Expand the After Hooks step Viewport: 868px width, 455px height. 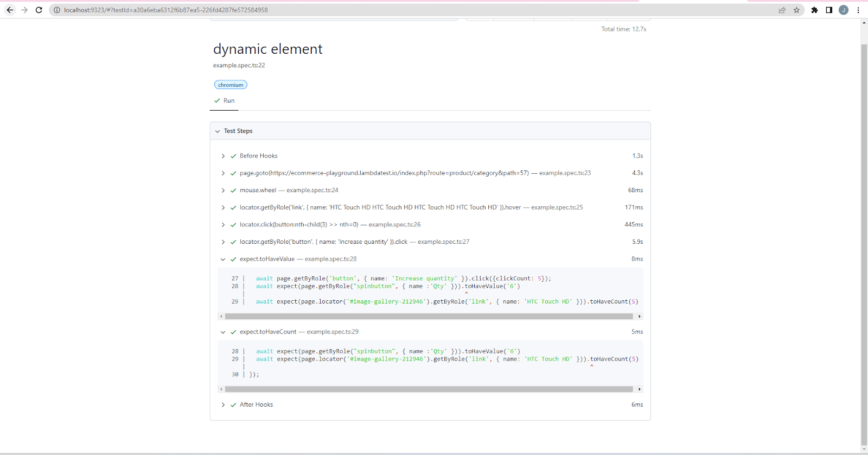pyautogui.click(x=223, y=405)
